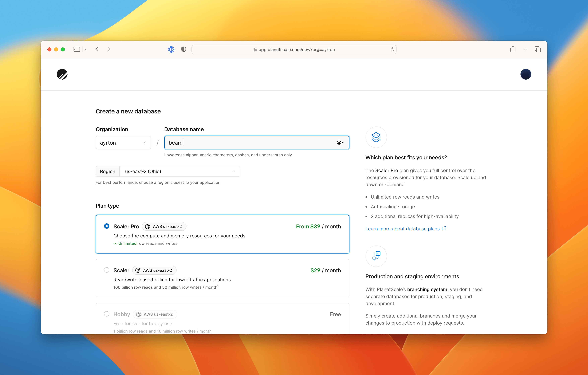Click the lock icon in the address bar
This screenshot has width=588, height=375.
[255, 50]
